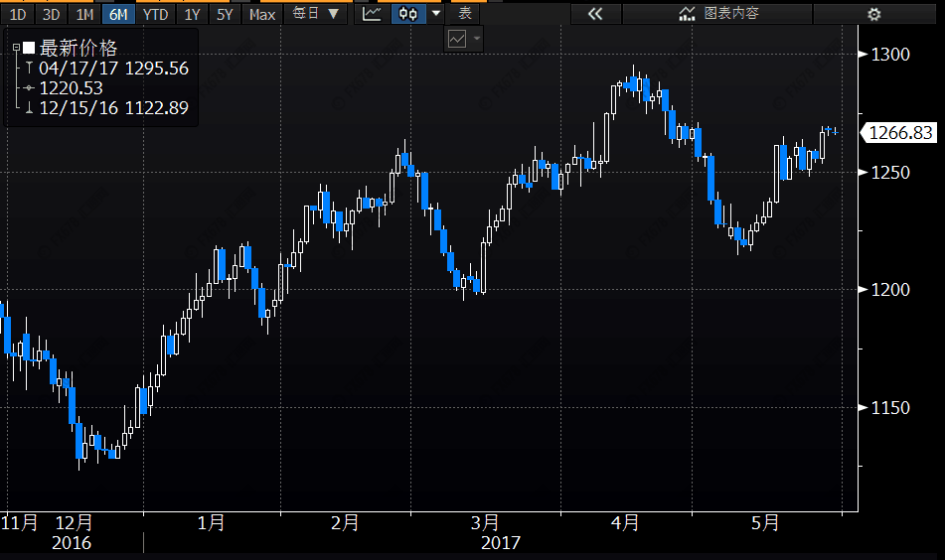
Task: Click the 1150 y-axis label
Action: [890, 408]
